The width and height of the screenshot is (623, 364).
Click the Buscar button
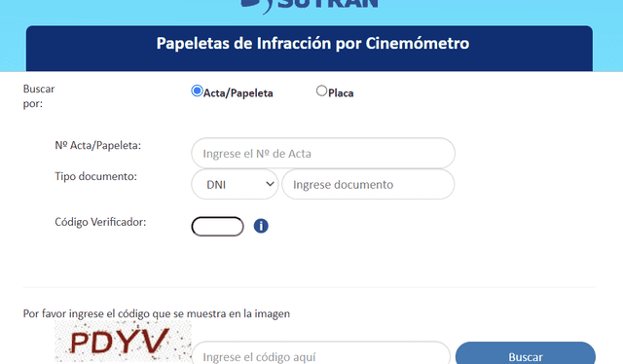tap(526, 353)
